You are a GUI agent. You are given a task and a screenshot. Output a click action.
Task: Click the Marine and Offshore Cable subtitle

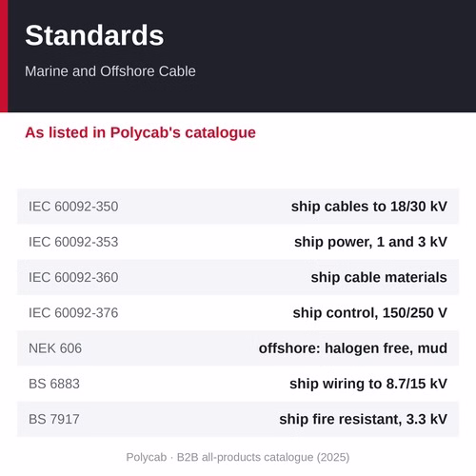110,71
